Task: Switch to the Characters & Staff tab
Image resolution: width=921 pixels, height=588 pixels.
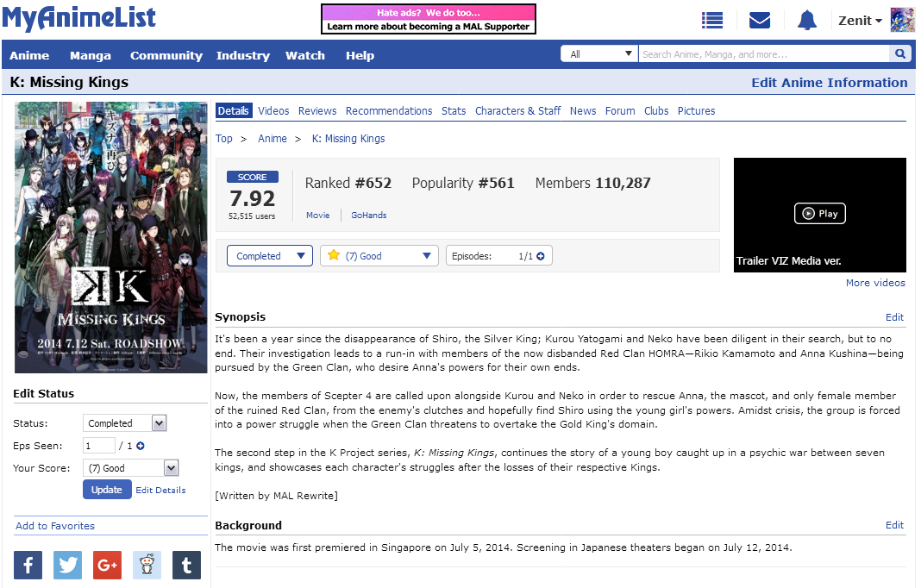Action: [517, 111]
